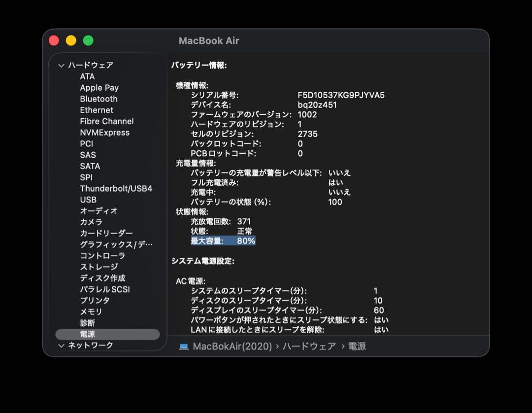
Task: Collapse the ハードウェア section
Action: [x=61, y=65]
